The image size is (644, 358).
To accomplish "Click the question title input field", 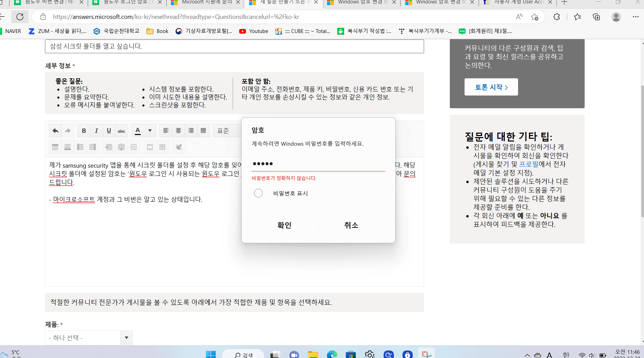I will 234,46.
